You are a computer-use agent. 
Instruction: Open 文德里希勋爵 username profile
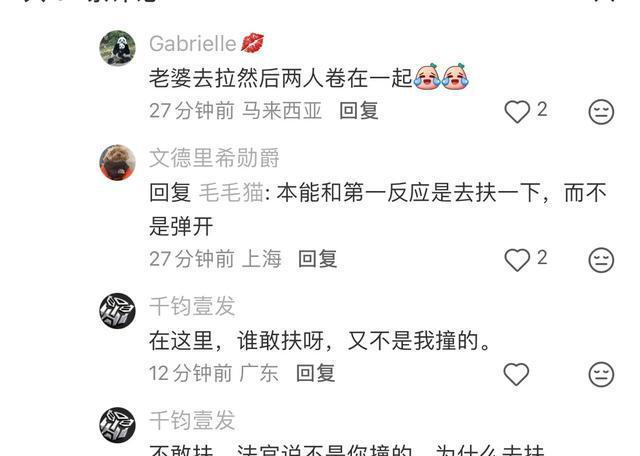214,158
